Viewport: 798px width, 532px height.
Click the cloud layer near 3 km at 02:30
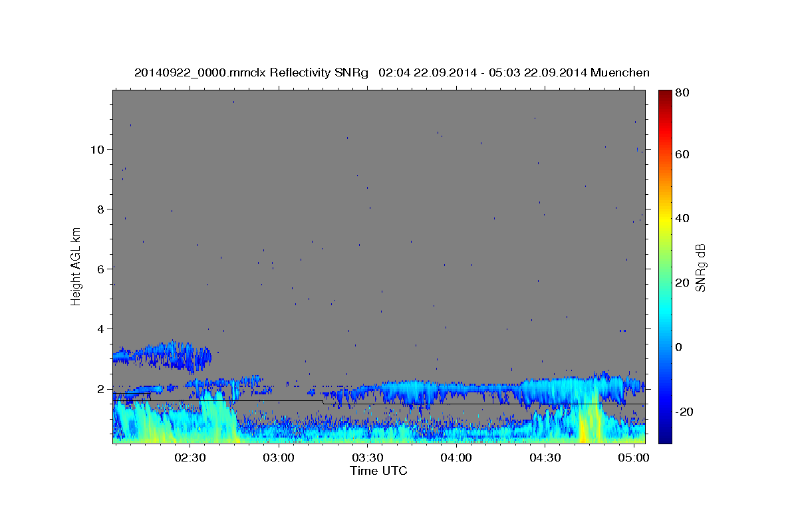163,356
